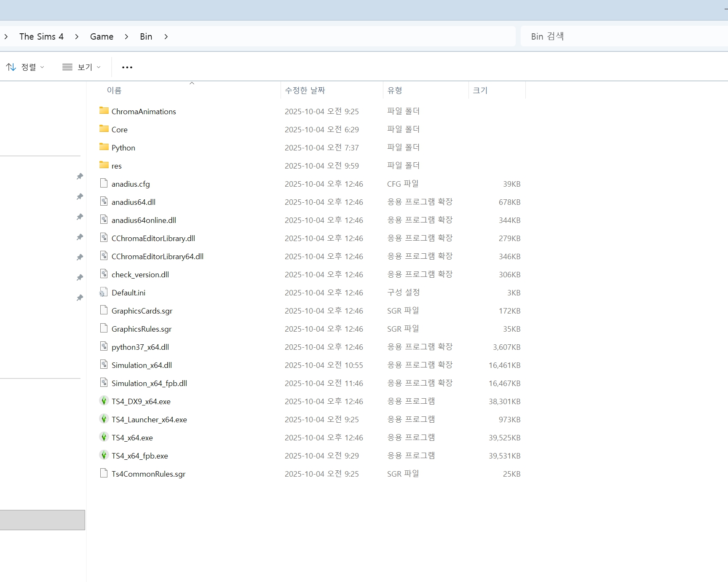Select the Ts4CommonRules.sgr file name
The width and height of the screenshot is (728, 582).
coord(148,474)
